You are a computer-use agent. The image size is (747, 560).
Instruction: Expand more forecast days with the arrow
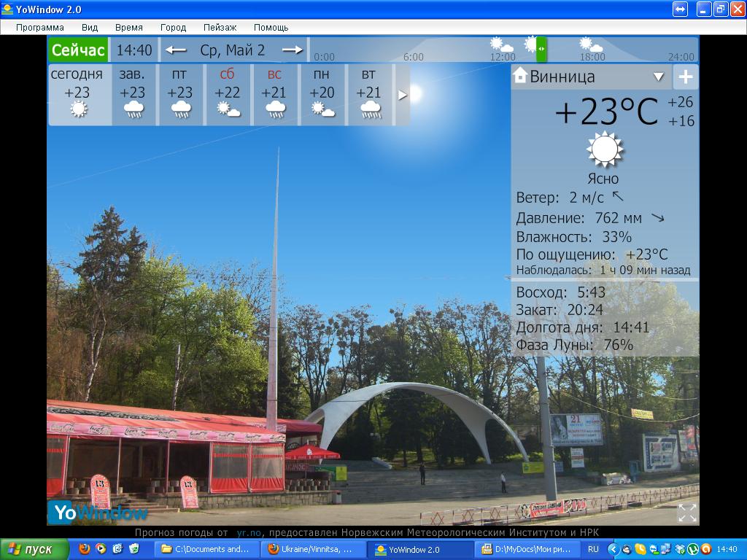[403, 96]
